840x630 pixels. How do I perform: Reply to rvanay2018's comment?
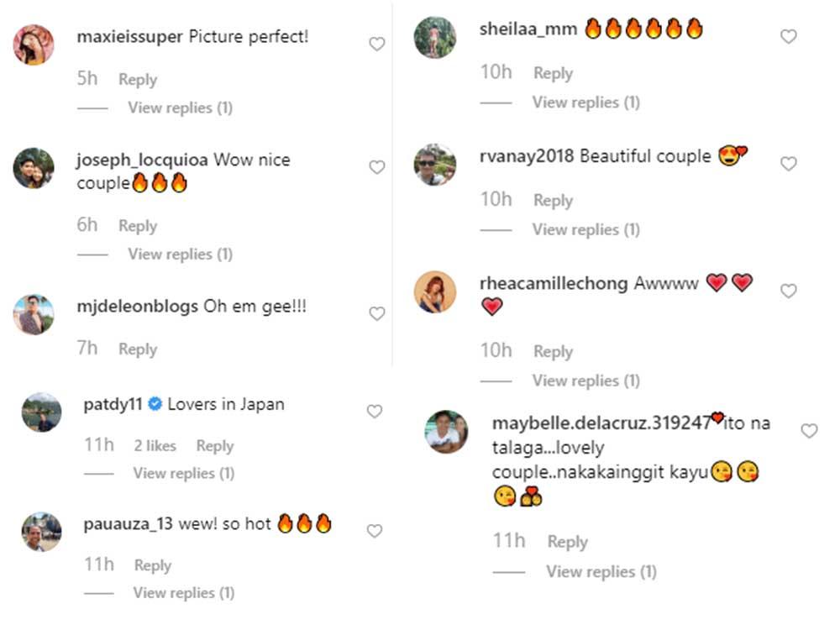click(x=553, y=201)
